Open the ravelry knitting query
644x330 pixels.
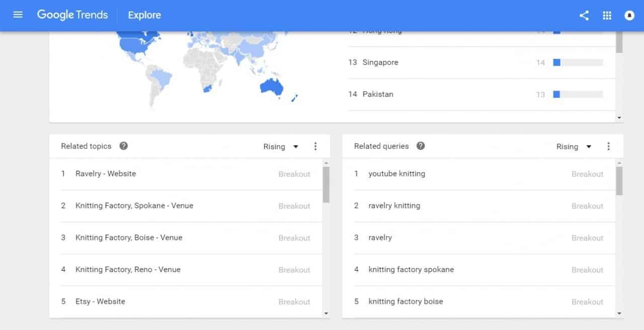394,206
